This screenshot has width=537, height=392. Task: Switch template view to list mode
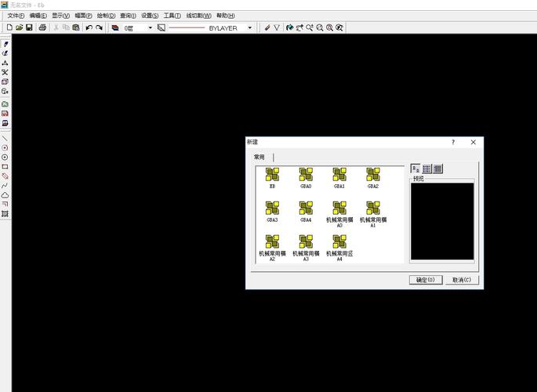coord(426,169)
